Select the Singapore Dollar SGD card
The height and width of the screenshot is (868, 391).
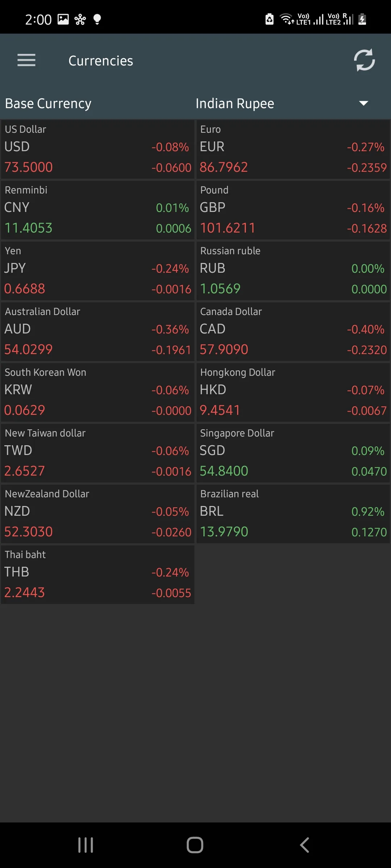click(293, 453)
